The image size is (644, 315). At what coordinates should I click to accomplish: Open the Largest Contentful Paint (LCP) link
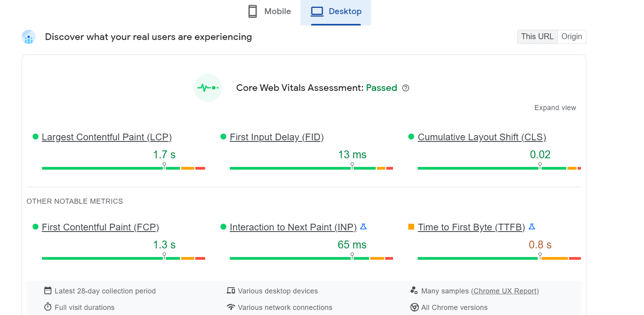[x=107, y=137]
